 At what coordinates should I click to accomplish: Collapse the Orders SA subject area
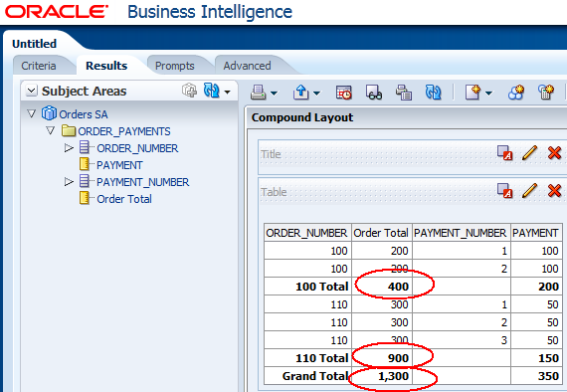coord(32,113)
